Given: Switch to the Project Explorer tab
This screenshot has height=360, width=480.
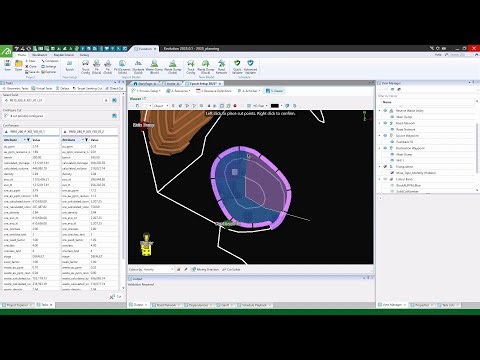Looking at the screenshot, I should (17, 305).
